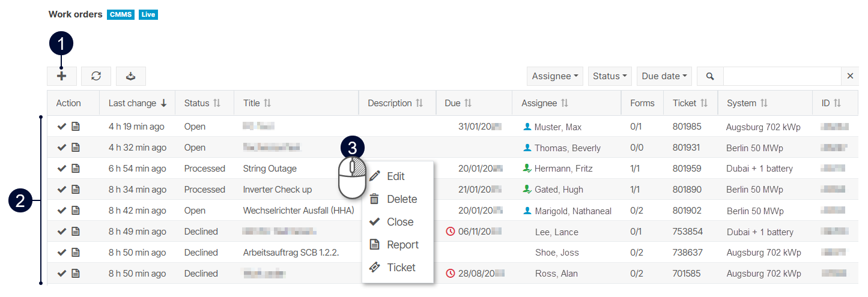Click the download export icon
Image resolution: width=868 pixels, height=297 pixels.
pos(131,76)
